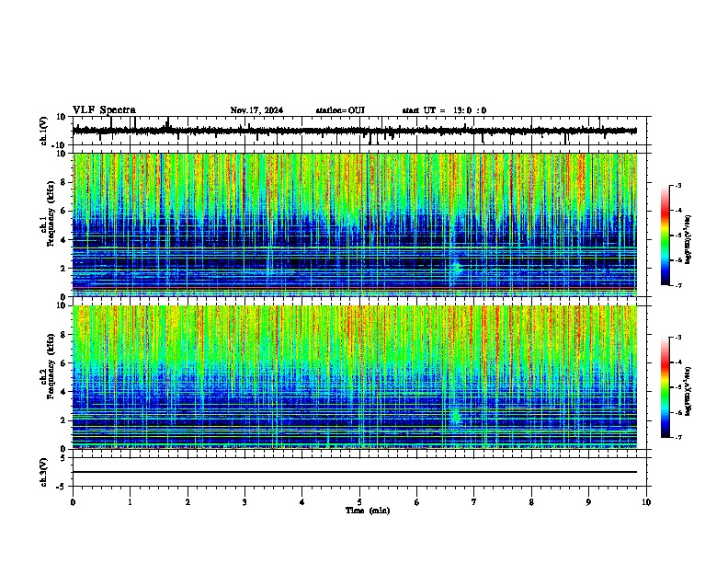Click the "8" frequency tick of ch.1 spectrogram
Image resolution: width=728 pixels, height=563 pixels.
(63, 182)
